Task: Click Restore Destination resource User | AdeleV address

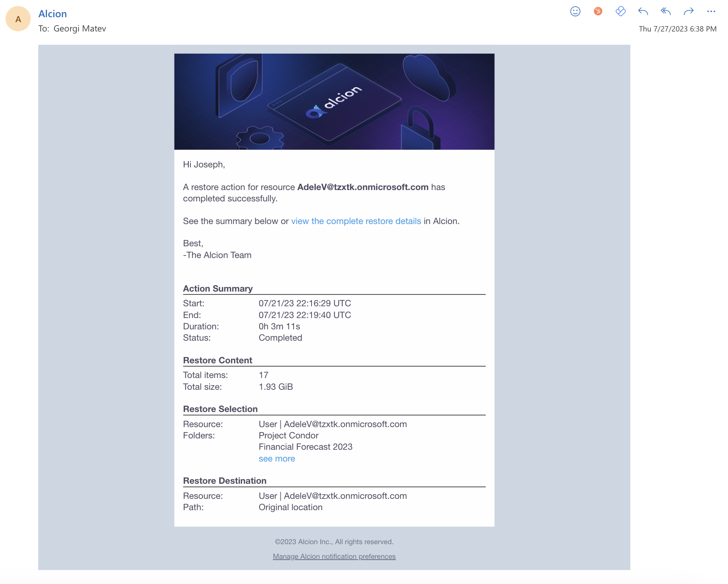Action: pos(333,496)
